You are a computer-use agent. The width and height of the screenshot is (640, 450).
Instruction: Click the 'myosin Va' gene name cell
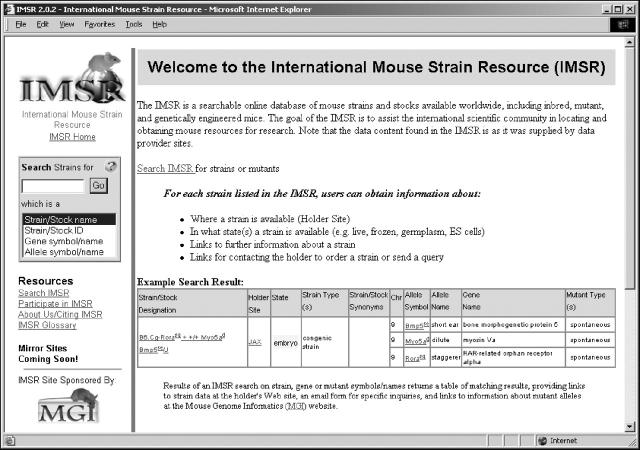coord(513,340)
